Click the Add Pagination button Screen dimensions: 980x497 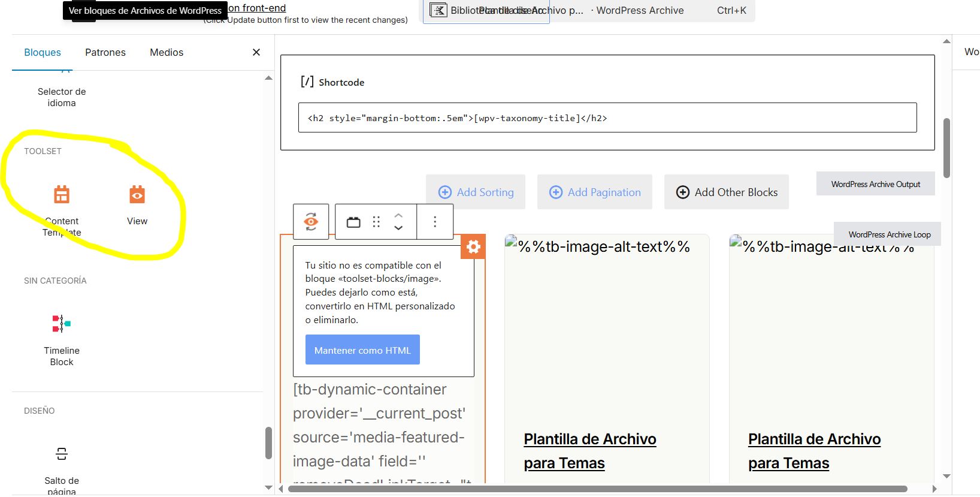coord(594,192)
